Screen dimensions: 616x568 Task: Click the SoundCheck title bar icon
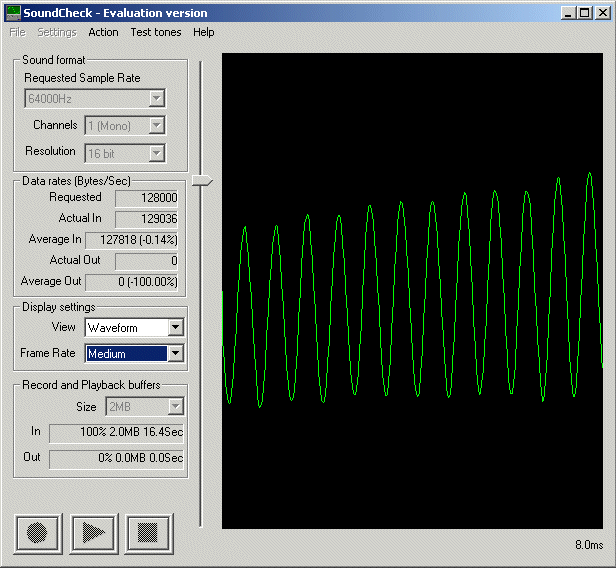13,13
